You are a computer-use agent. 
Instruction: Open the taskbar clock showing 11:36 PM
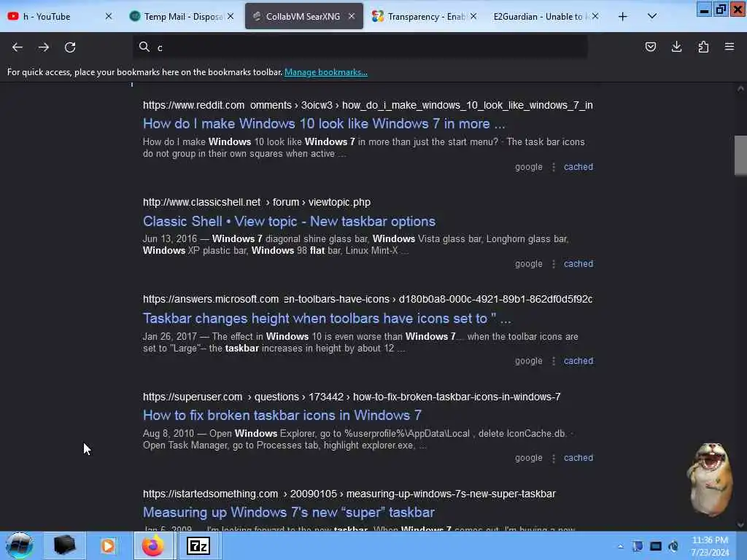click(x=710, y=546)
